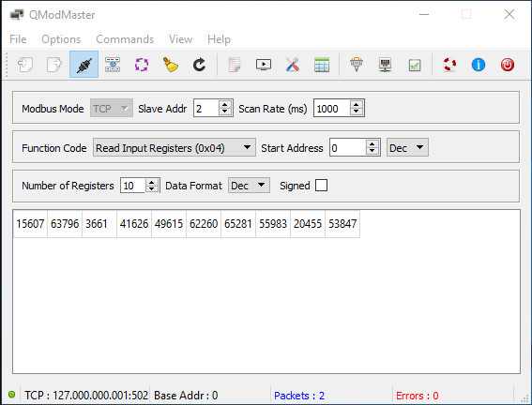Start the purple Scan cycle icon
This screenshot has height=405, width=532.
pyautogui.click(x=142, y=65)
